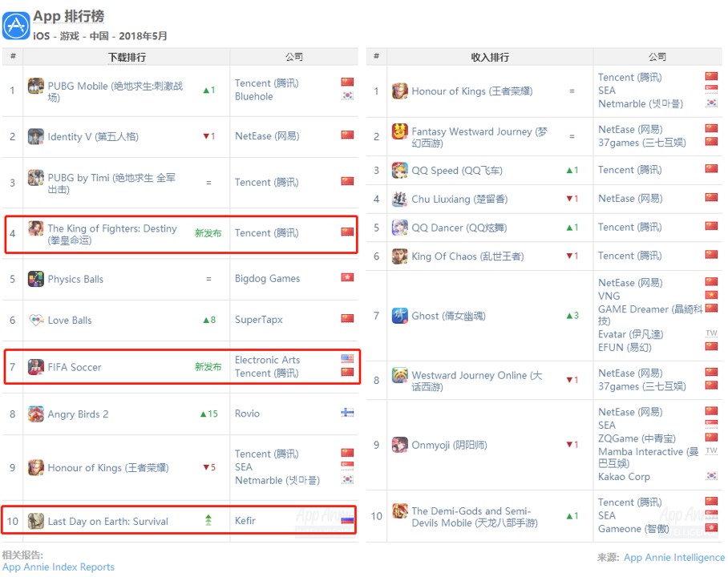Viewport: 728px width, 577px height.
Task: Open the PUBG Mobile game icon
Action: click(36, 86)
